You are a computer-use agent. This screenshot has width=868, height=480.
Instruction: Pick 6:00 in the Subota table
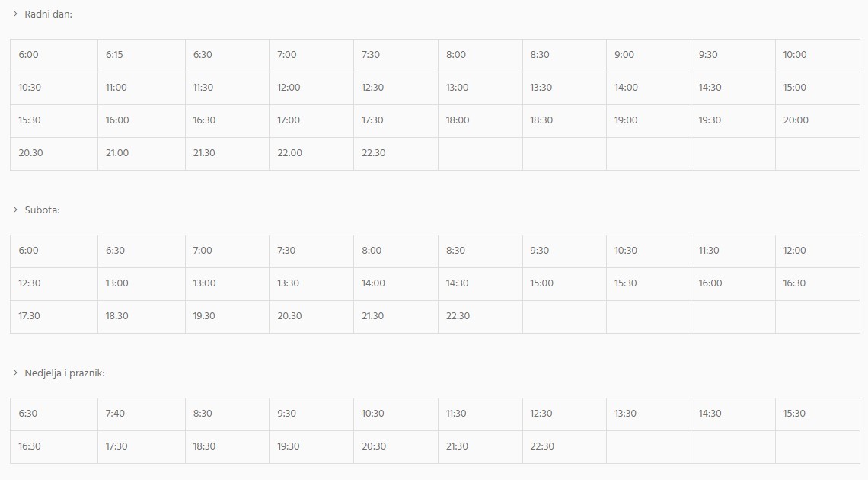(x=28, y=251)
